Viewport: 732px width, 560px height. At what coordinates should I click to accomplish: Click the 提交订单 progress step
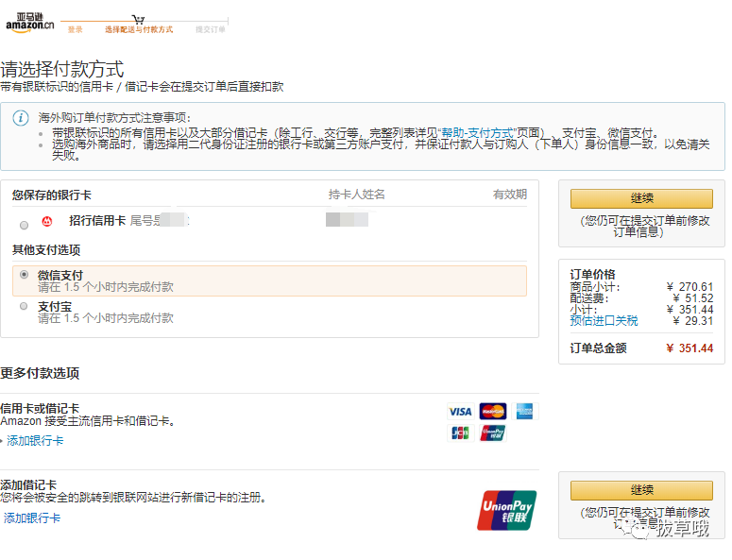click(210, 29)
